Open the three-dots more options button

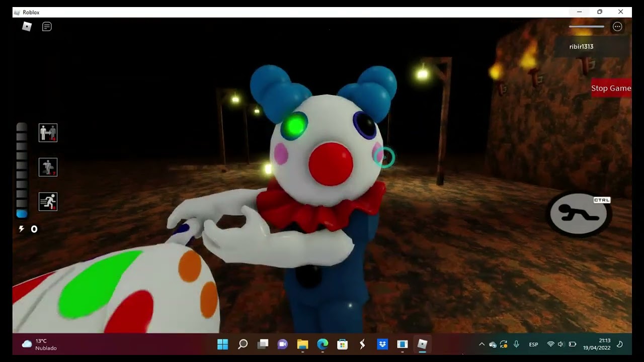617,27
